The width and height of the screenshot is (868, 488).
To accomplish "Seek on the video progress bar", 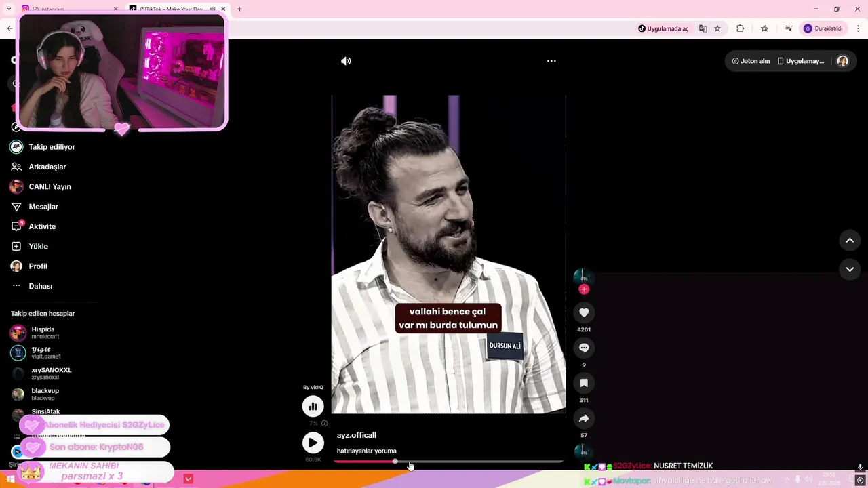I will [448, 462].
